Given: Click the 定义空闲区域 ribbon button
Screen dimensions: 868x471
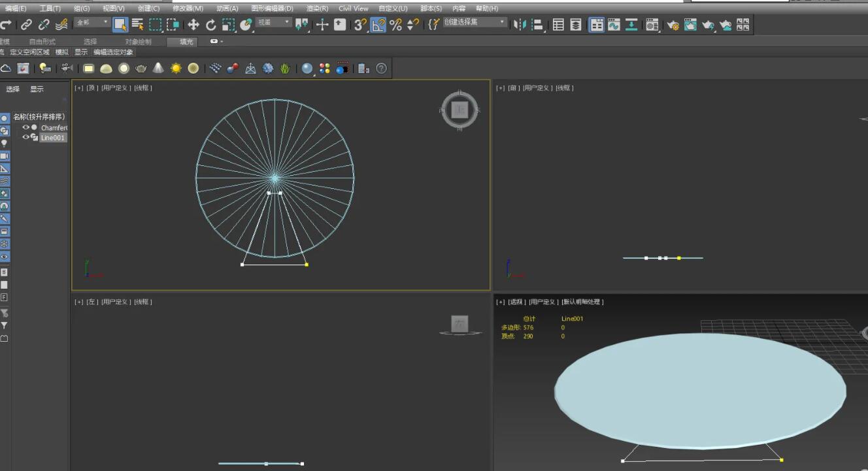Looking at the screenshot, I should 29,52.
